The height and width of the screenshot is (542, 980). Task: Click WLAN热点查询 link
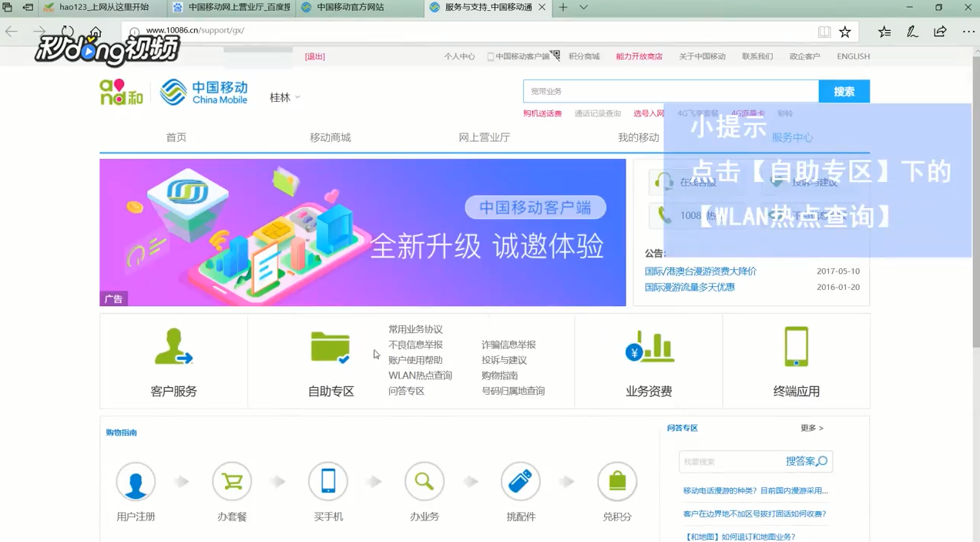point(421,375)
